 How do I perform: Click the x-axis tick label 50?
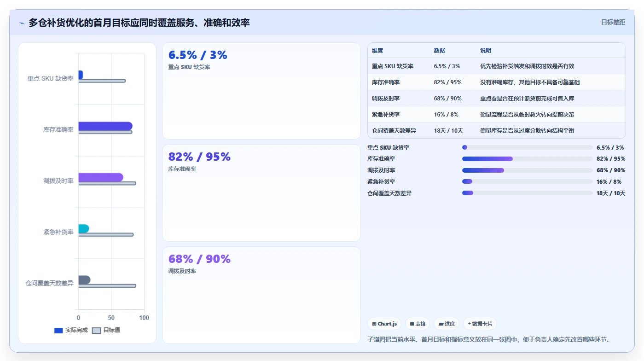(x=111, y=318)
